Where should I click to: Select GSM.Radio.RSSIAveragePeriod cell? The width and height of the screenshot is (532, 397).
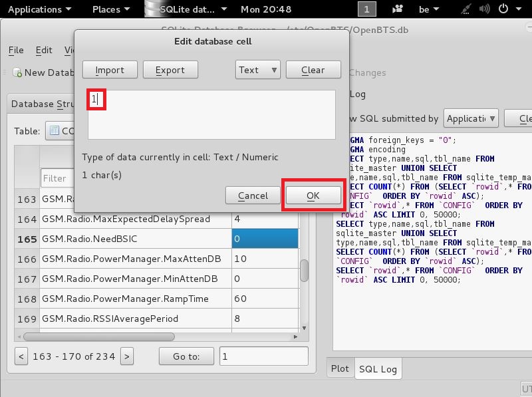tap(136, 319)
